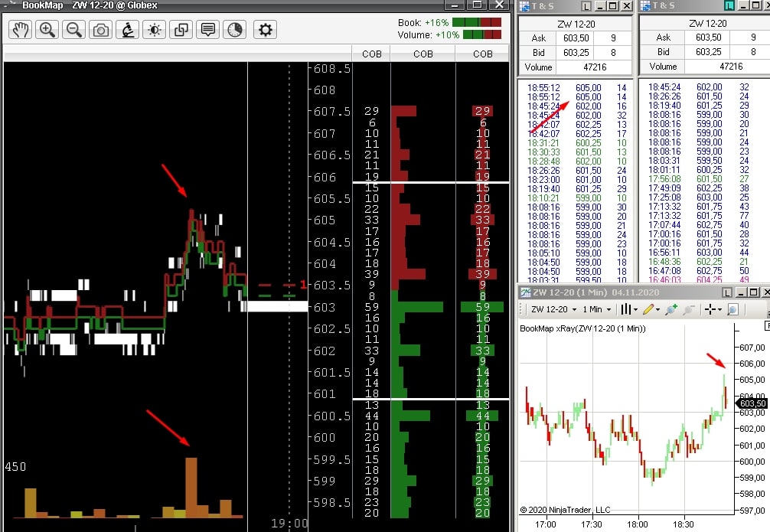The height and width of the screenshot is (532, 770).
Task: Select T&S row 17:56:08 601,50 27
Action: (x=698, y=179)
